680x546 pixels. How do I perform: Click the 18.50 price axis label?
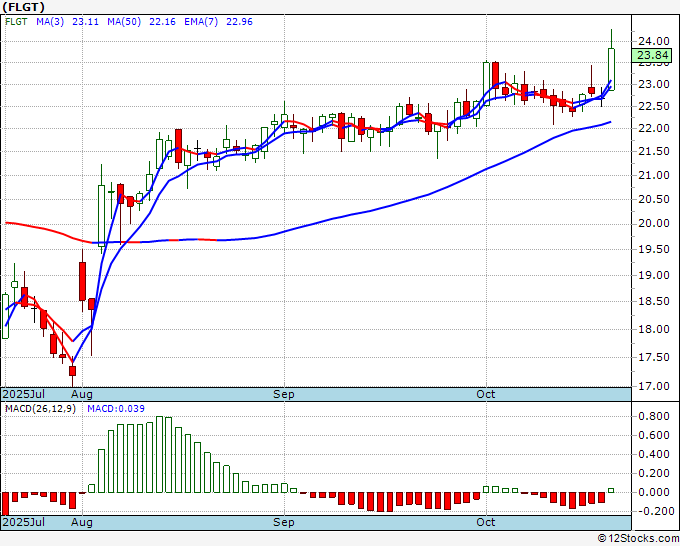point(654,301)
